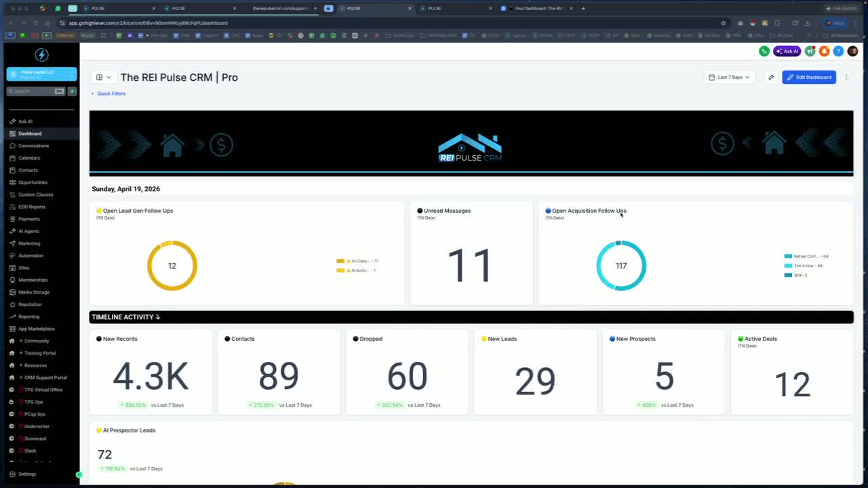Screen dimensions: 868x488
Task: Click the Edit Dashboard button
Action: 809,77
